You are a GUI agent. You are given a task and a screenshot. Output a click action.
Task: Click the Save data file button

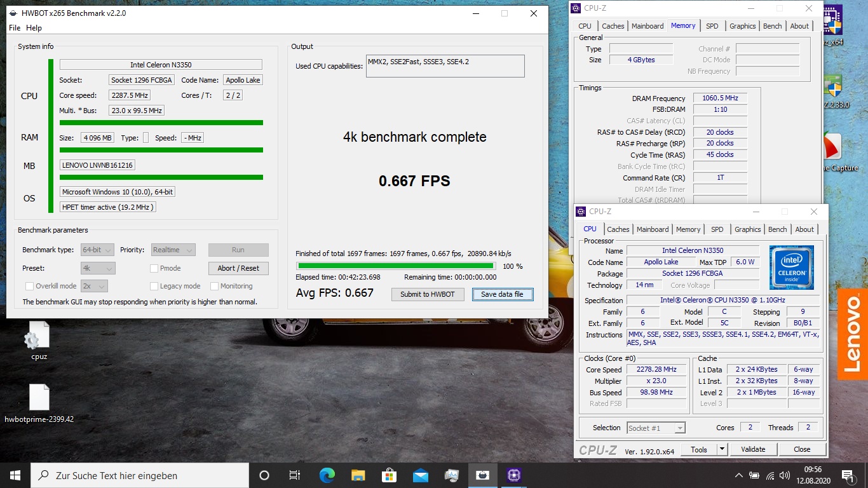[x=502, y=294]
